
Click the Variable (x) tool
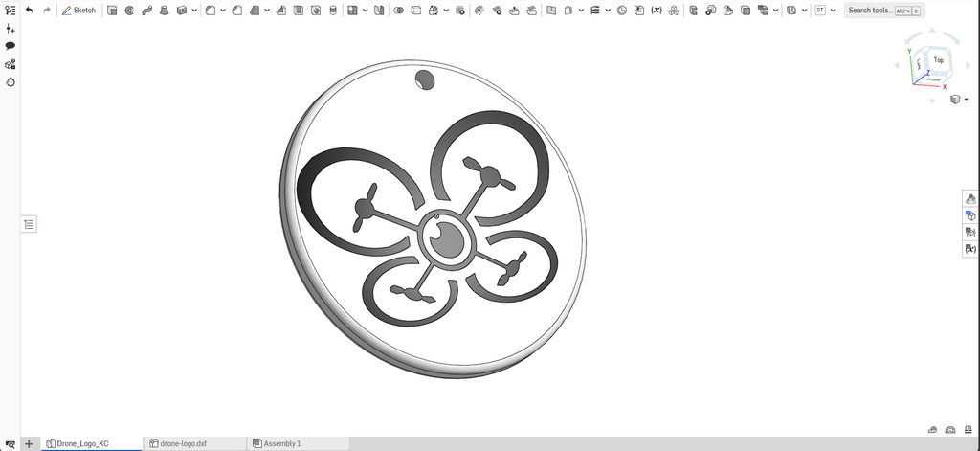click(x=657, y=10)
